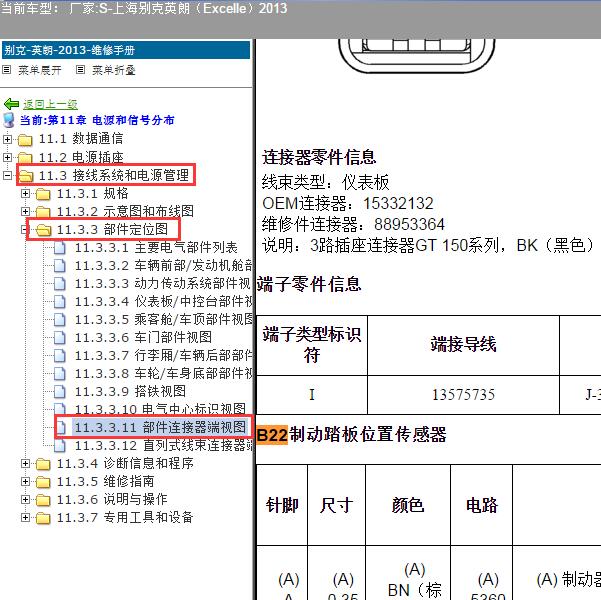The width and height of the screenshot is (601, 600).
Task: Expand the 11.3.1 规格 node
Action: click(x=25, y=194)
